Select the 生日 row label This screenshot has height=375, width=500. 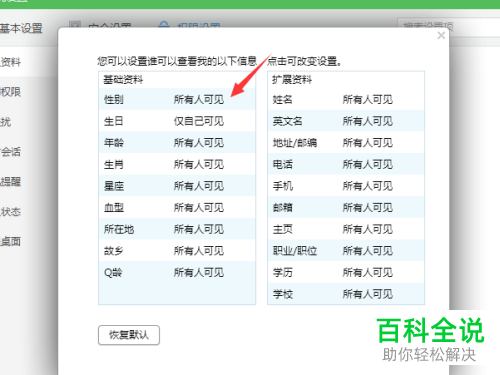[x=114, y=121]
